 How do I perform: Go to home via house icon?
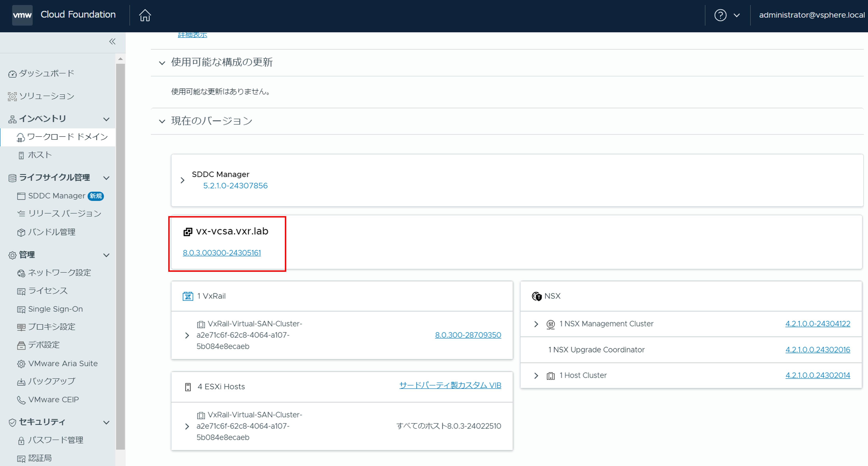click(145, 15)
